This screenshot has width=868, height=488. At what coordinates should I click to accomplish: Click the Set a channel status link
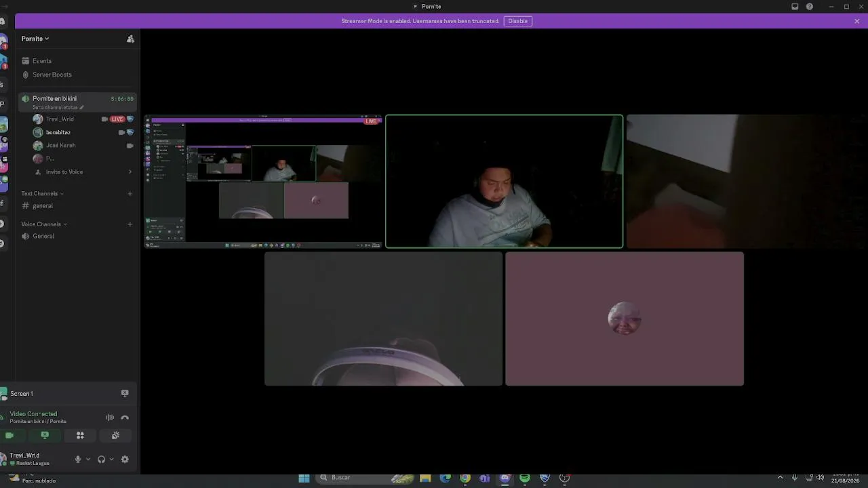coord(58,107)
